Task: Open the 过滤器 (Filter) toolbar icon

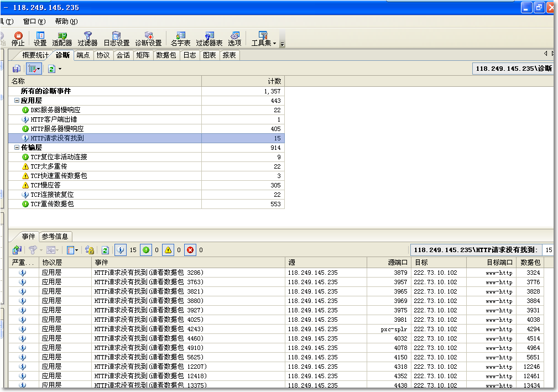Action: 87,39
